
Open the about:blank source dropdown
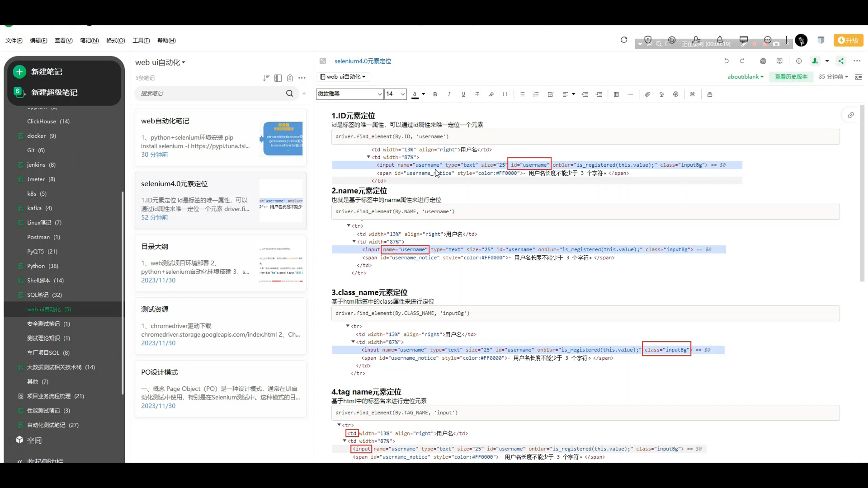point(745,77)
